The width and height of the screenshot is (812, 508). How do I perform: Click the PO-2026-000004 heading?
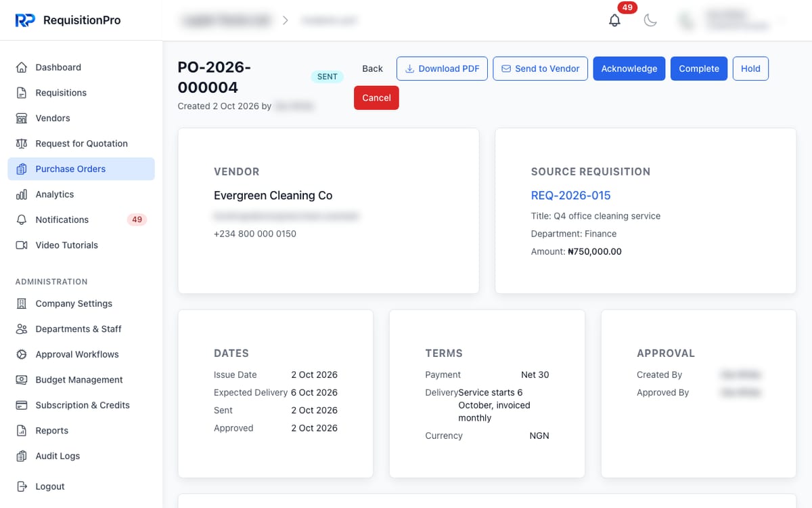pyautogui.click(x=215, y=77)
